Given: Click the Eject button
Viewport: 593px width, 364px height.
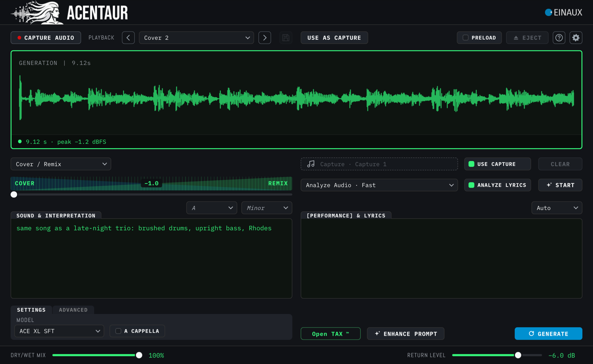Looking at the screenshot, I should click(x=527, y=38).
